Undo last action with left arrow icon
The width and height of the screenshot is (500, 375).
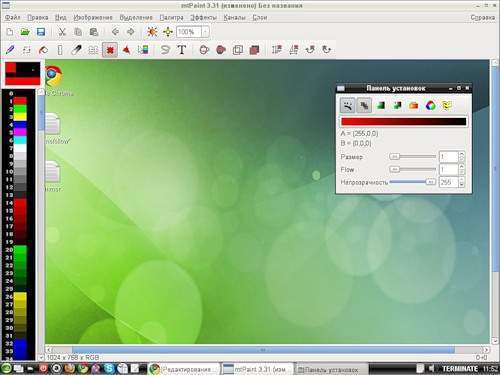click(x=115, y=32)
